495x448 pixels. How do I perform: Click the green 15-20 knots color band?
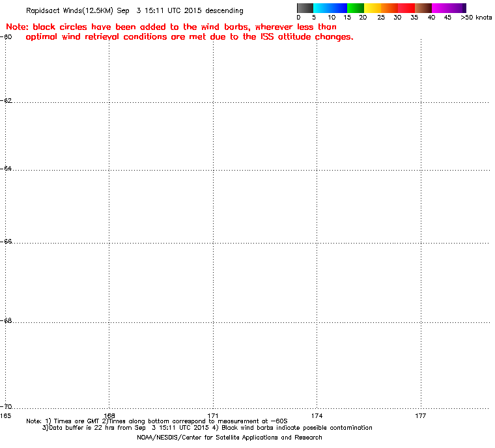point(356,8)
